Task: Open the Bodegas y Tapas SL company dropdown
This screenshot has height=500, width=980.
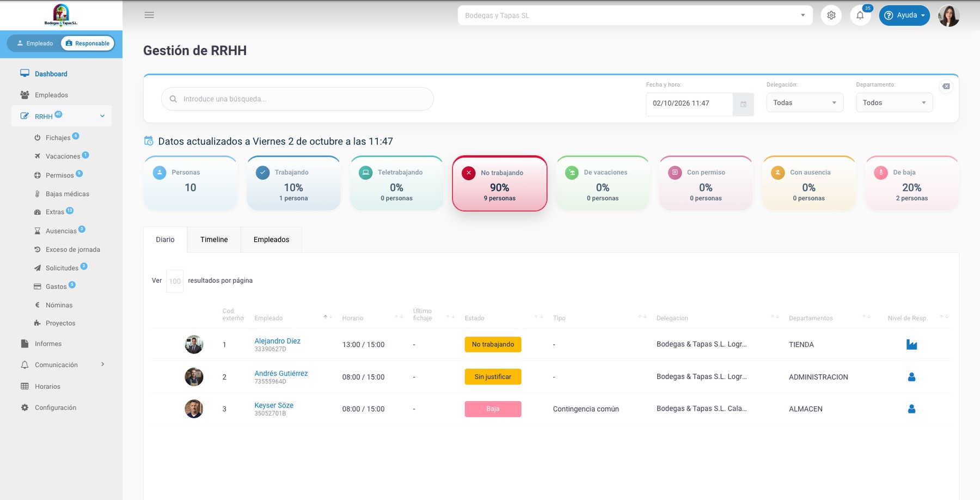Action: (x=635, y=15)
